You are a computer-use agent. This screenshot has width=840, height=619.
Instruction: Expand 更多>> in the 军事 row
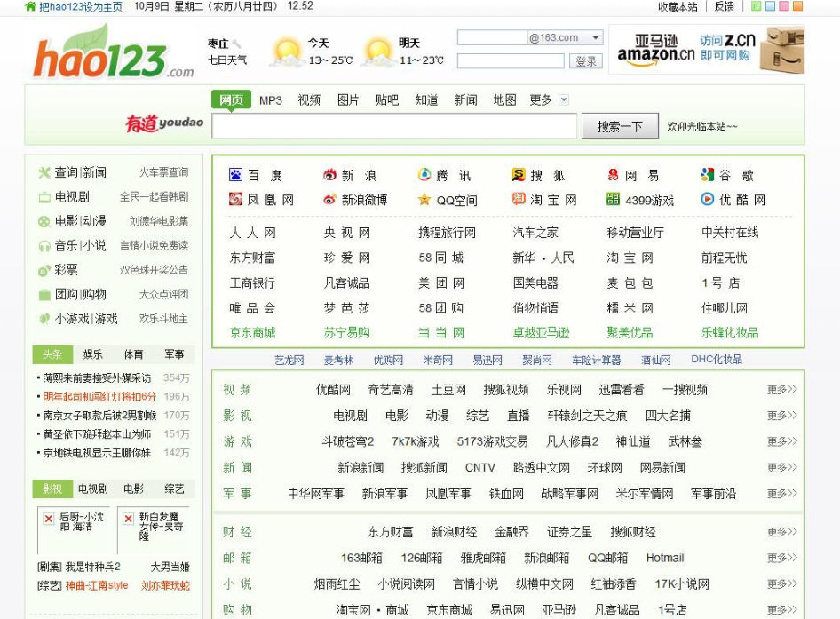pyautogui.click(x=781, y=494)
